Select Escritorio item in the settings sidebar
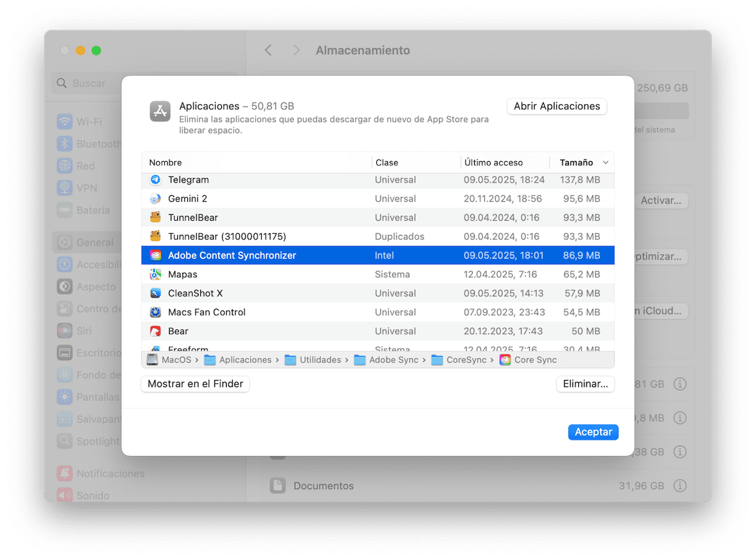Screen dimensions: 756x560 click(x=88, y=353)
